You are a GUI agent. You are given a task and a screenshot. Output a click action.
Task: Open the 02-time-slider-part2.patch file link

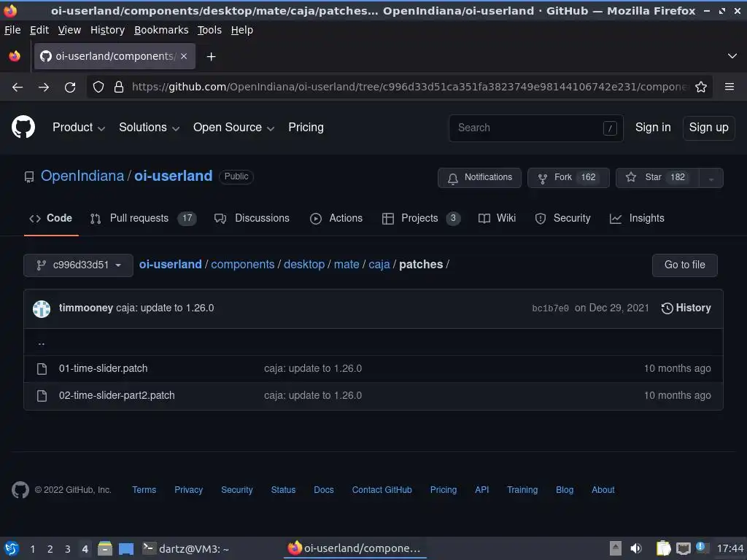[x=117, y=396]
